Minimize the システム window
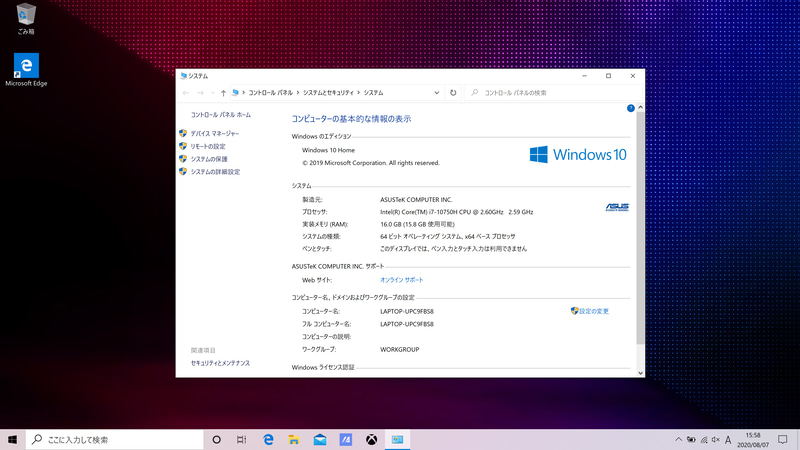800x450 pixels. [x=585, y=76]
